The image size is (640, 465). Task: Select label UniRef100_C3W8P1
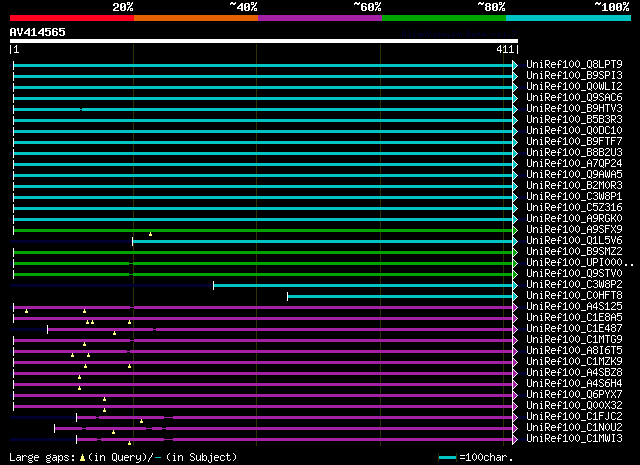574,197
